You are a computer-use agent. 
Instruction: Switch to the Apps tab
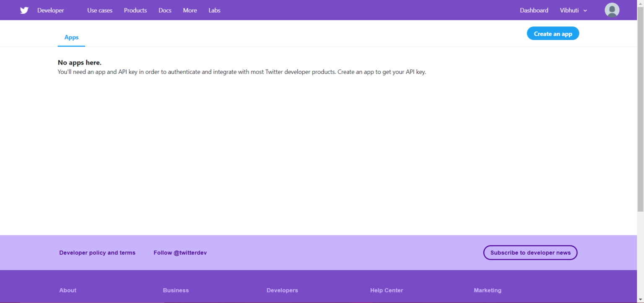coord(71,37)
